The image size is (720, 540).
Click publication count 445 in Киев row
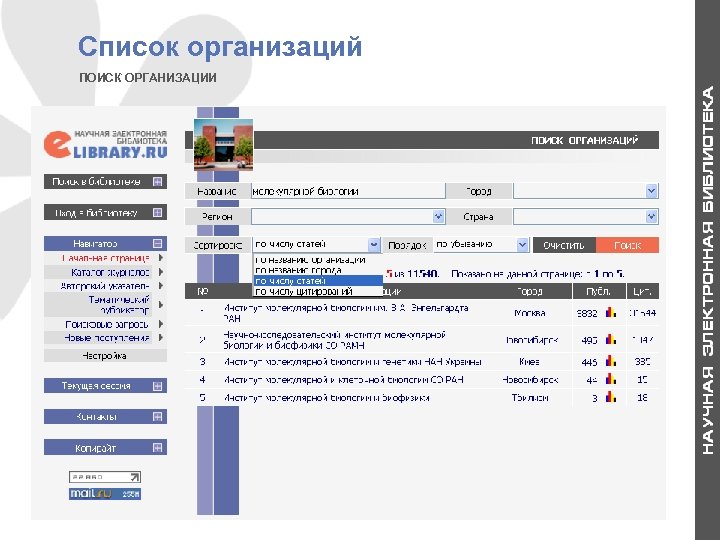click(x=589, y=362)
